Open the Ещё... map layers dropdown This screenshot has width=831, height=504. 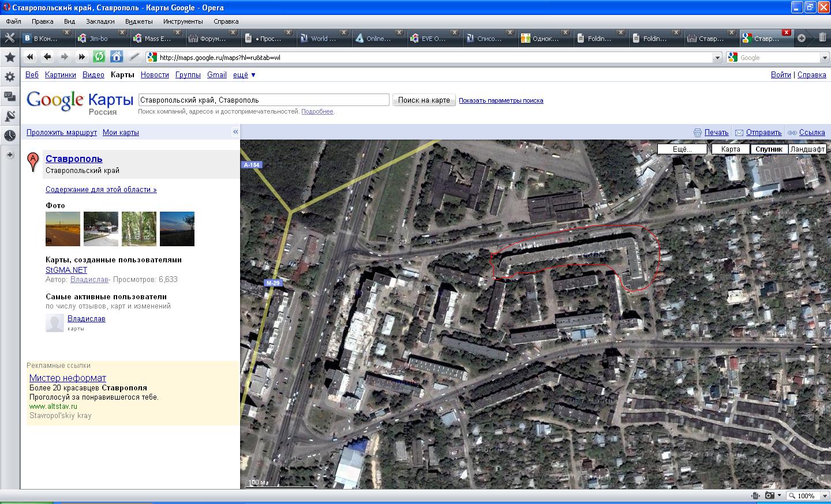coord(682,149)
